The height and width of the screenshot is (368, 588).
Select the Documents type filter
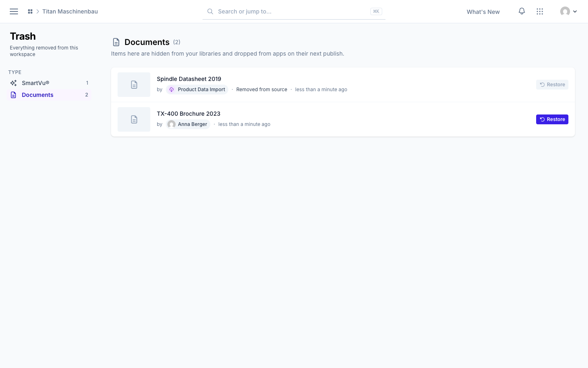(49, 95)
